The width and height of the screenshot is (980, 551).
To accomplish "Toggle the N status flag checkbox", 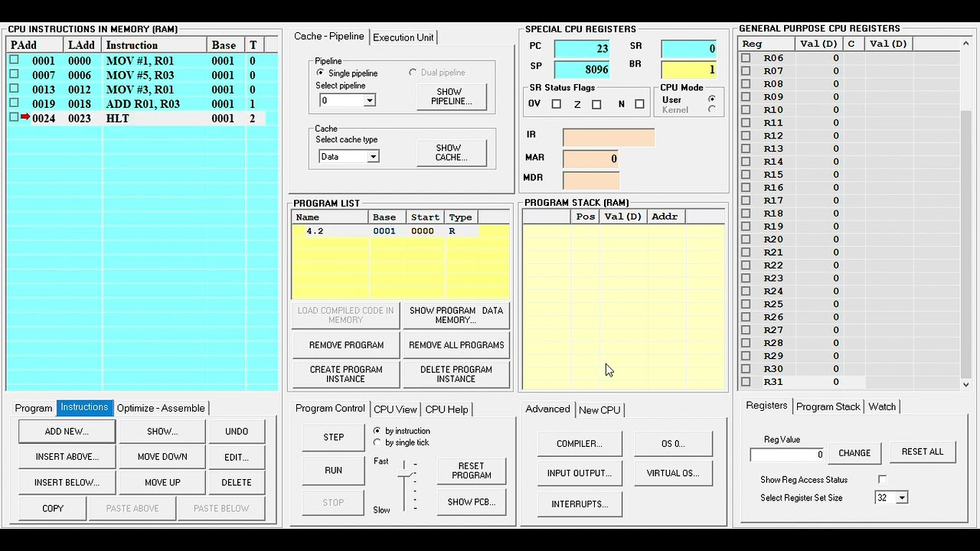I will point(639,104).
